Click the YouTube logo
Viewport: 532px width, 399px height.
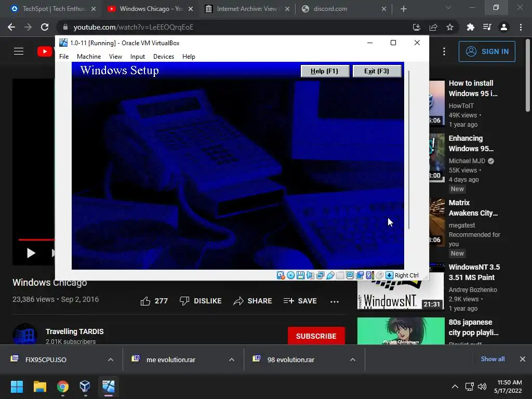pyautogui.click(x=45, y=51)
